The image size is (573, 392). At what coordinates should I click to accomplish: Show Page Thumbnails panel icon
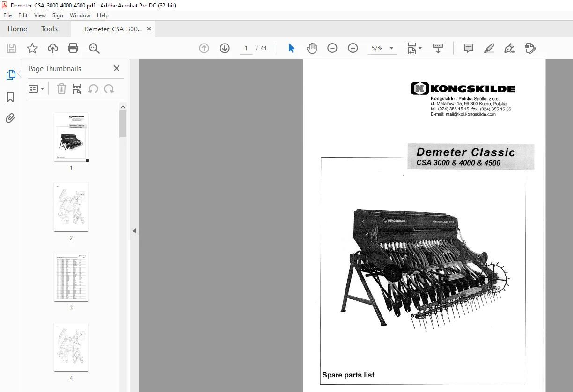10,75
